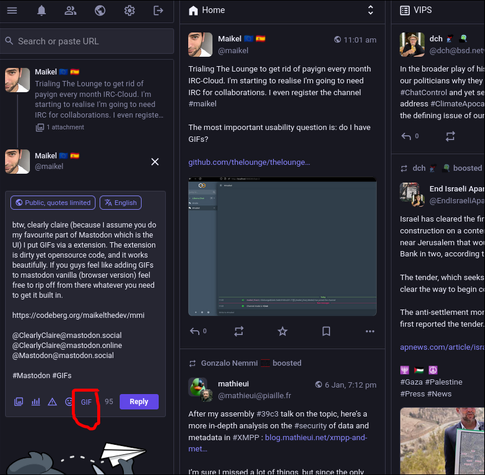This screenshot has width=485, height=475.
Task: Open the photo attachment in VIPS post
Action: [442, 441]
